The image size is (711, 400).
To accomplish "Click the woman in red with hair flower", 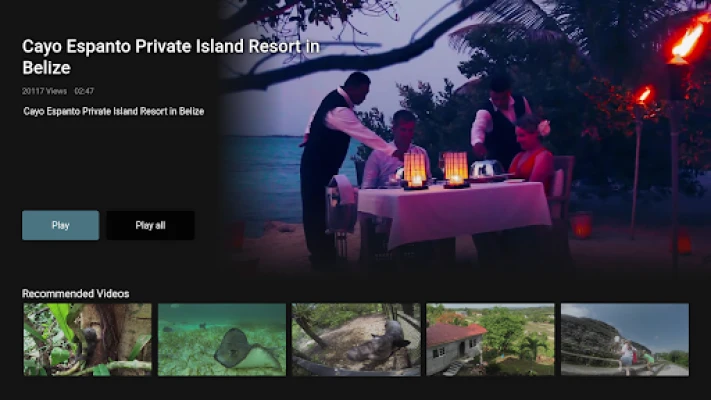I will pyautogui.click(x=531, y=152).
